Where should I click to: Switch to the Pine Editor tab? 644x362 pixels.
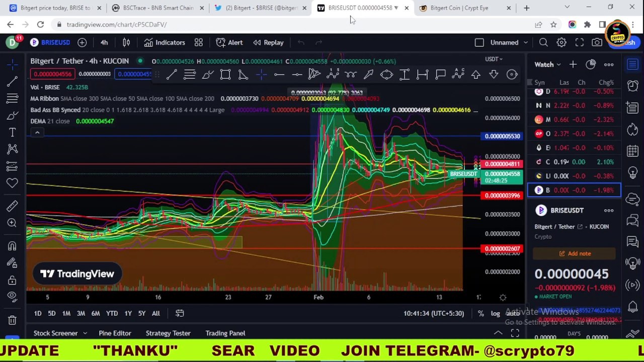(115, 333)
